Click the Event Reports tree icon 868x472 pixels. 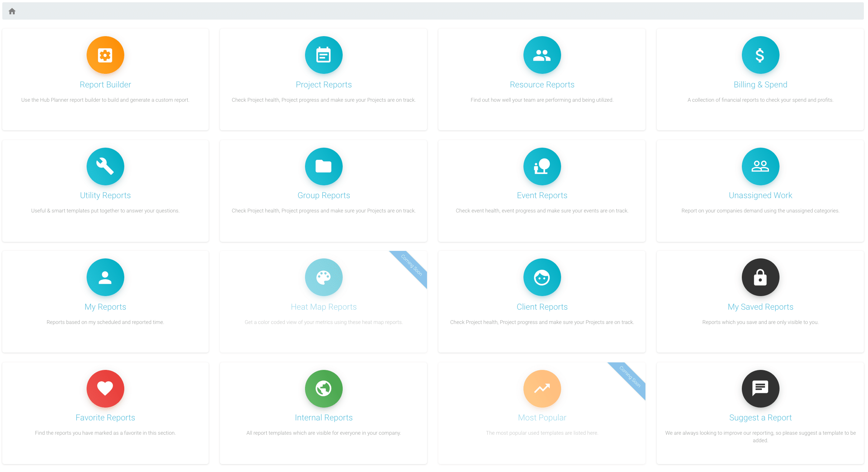pyautogui.click(x=542, y=166)
